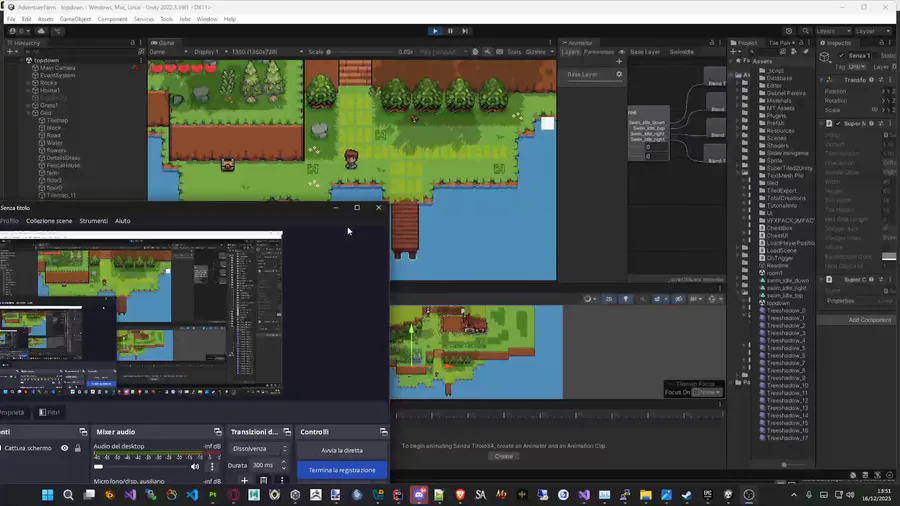Toggle the Super component enabled checkbox

838,123
